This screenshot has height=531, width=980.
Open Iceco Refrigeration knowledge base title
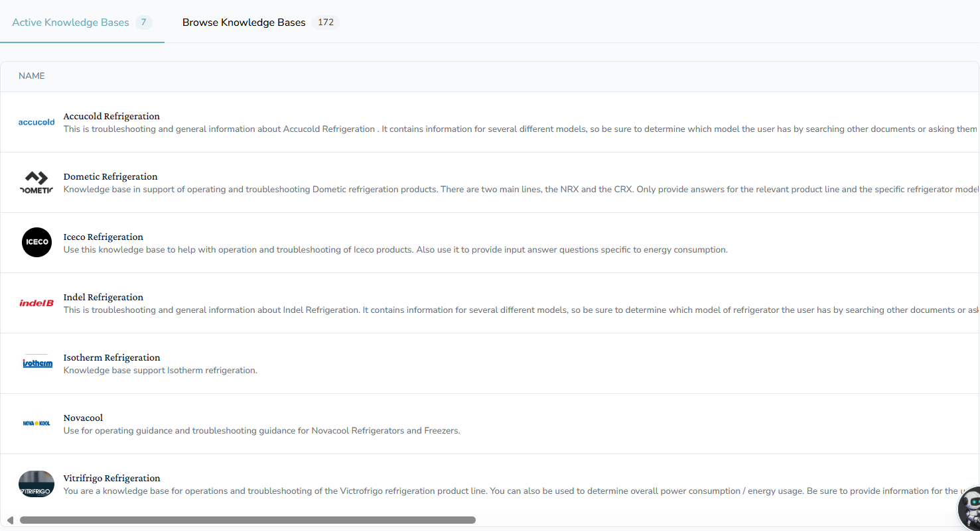104,237
